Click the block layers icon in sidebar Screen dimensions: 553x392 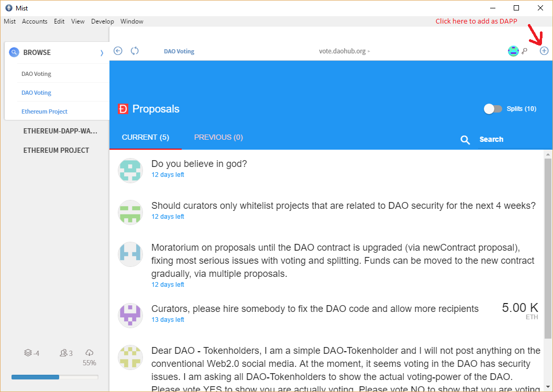(x=28, y=353)
